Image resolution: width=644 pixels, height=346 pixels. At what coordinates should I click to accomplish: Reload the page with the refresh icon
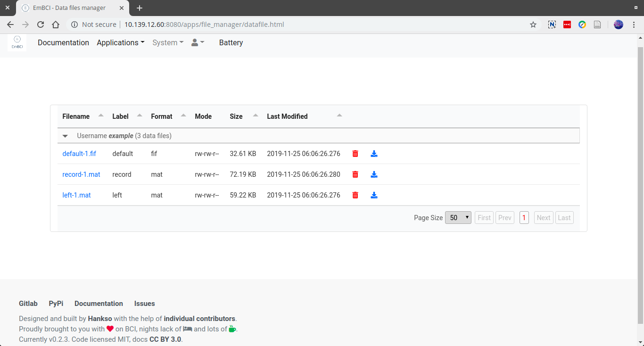[x=41, y=25]
